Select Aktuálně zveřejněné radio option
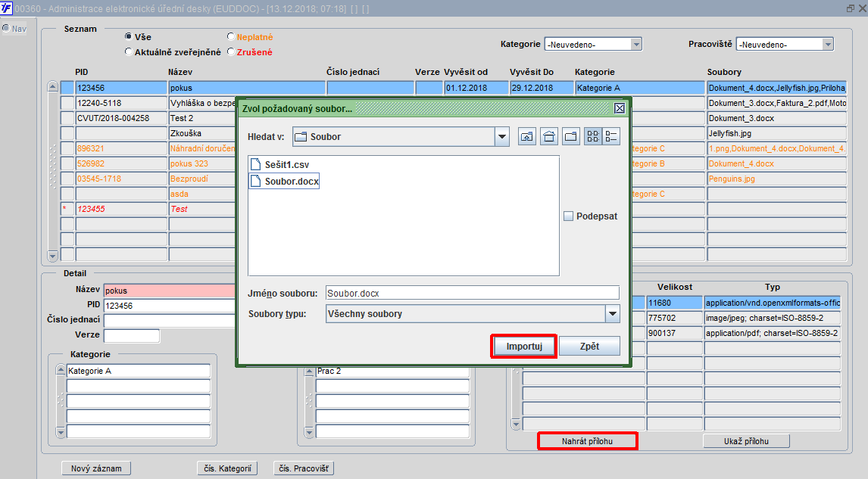The height and width of the screenshot is (479, 868). point(129,51)
